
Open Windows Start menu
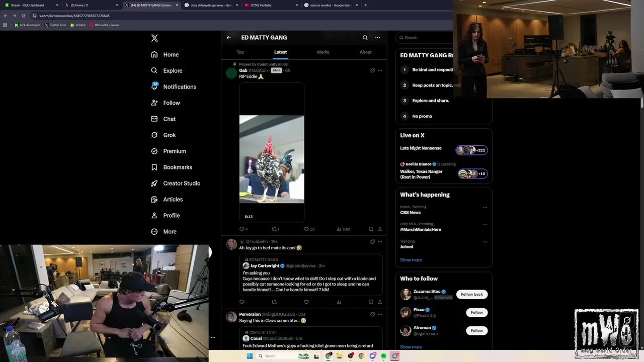[x=250, y=356]
